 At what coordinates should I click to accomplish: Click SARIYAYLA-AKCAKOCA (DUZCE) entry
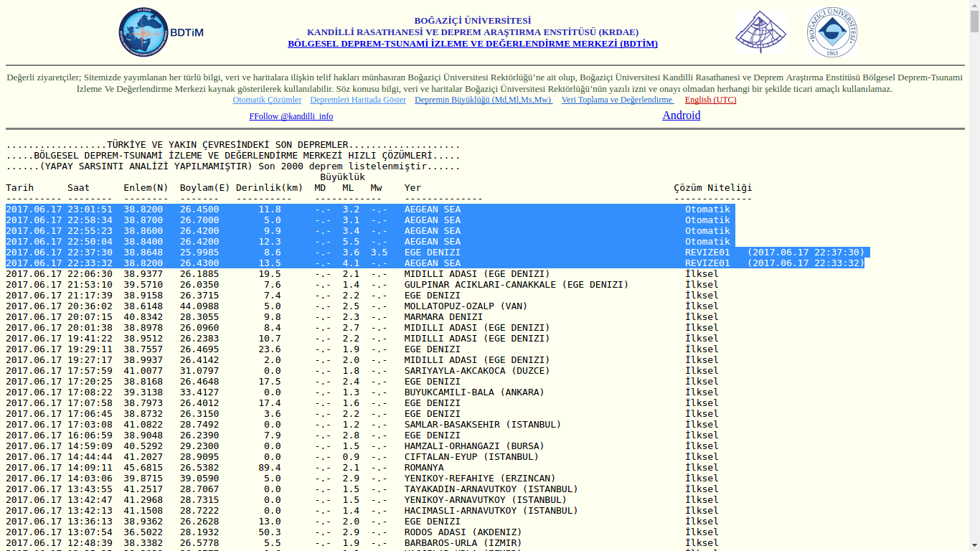[477, 371]
